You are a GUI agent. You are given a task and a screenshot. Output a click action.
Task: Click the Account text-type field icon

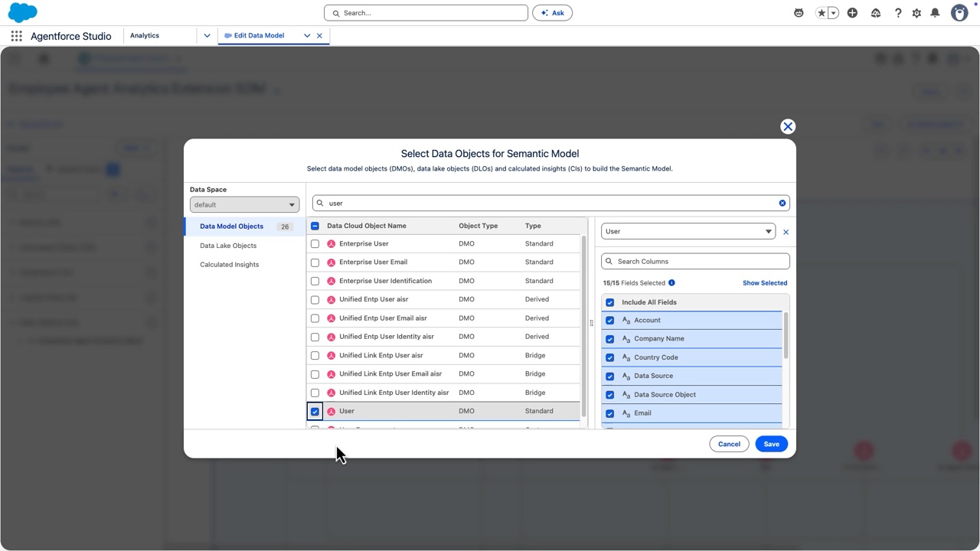click(x=626, y=321)
